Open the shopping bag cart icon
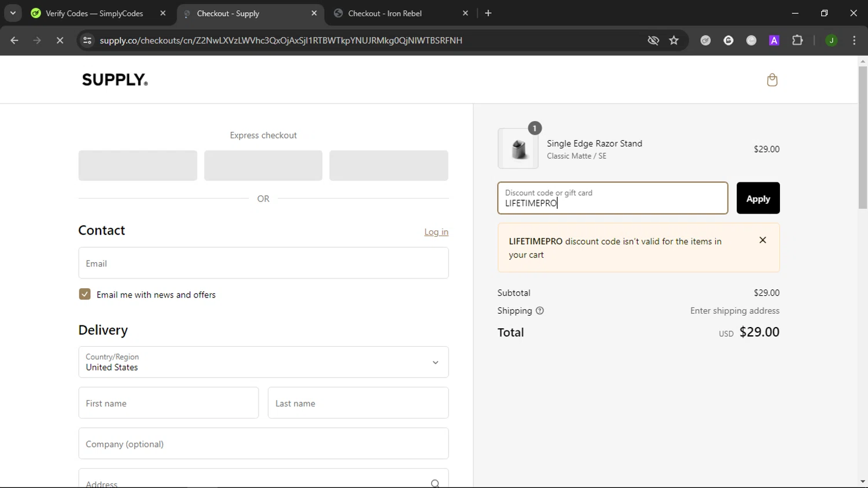 pos(772,80)
